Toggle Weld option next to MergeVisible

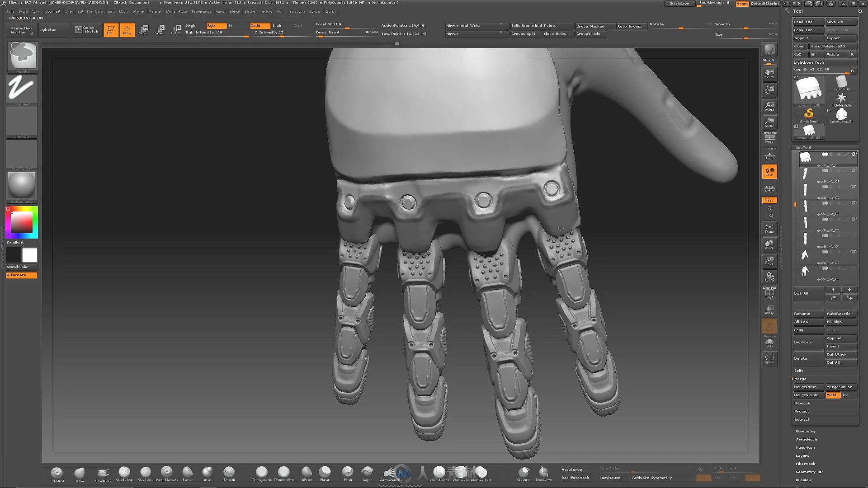click(x=833, y=395)
